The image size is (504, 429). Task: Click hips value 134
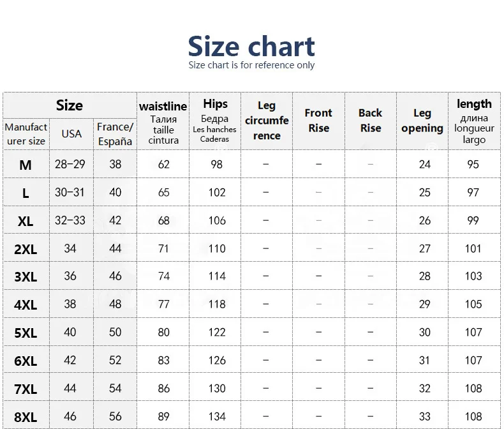pos(217,416)
